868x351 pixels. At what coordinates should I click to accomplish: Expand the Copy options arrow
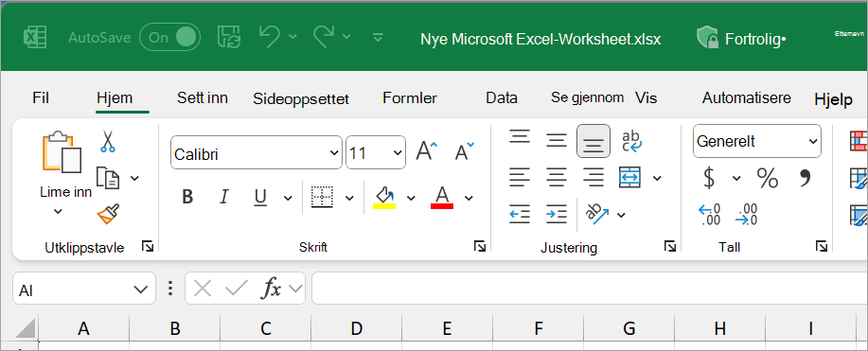click(134, 178)
